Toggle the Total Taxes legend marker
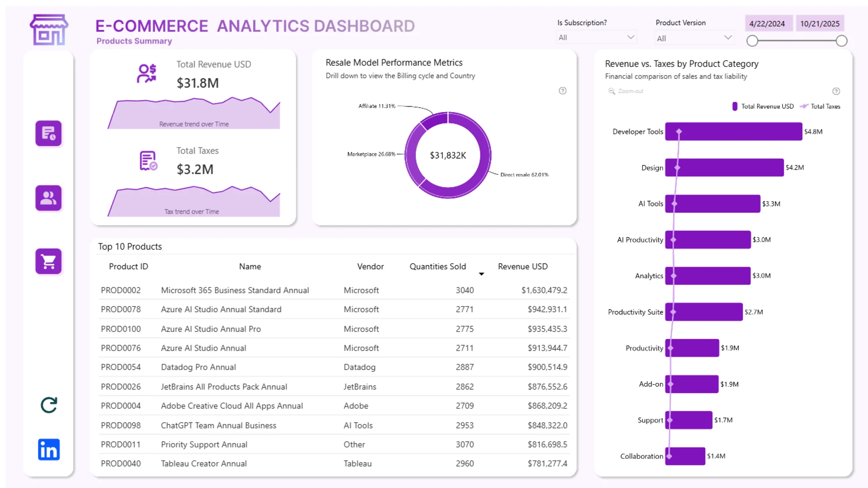 pos(804,107)
